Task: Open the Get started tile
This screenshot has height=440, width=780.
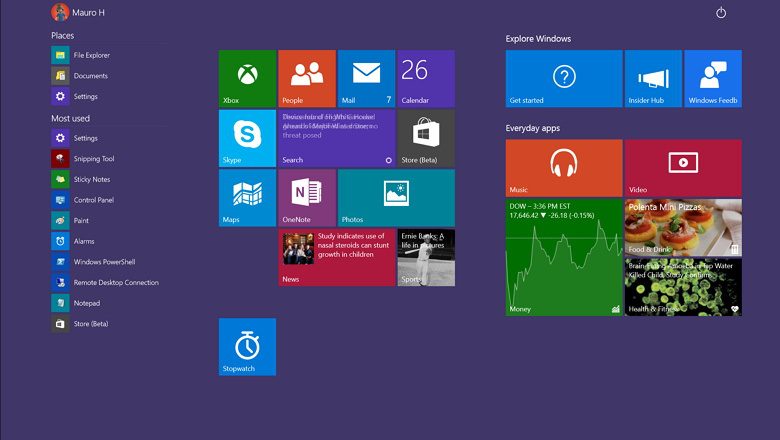Action: (564, 79)
